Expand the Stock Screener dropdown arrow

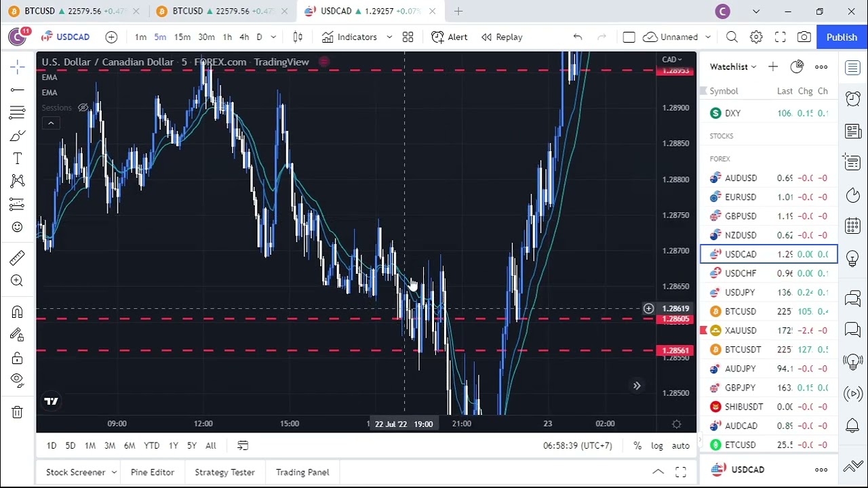tap(114, 472)
